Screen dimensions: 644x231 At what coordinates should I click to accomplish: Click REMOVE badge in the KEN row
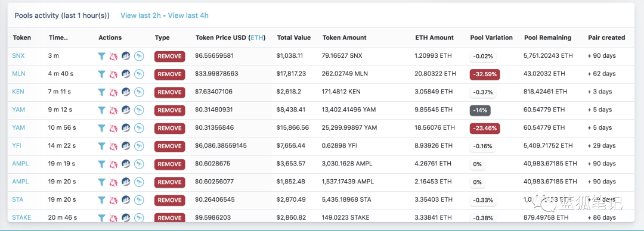point(169,92)
